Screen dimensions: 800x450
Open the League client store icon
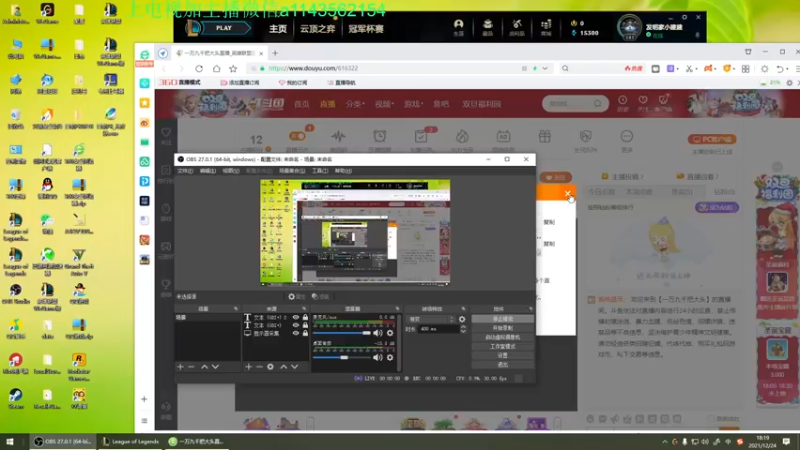coord(546,27)
